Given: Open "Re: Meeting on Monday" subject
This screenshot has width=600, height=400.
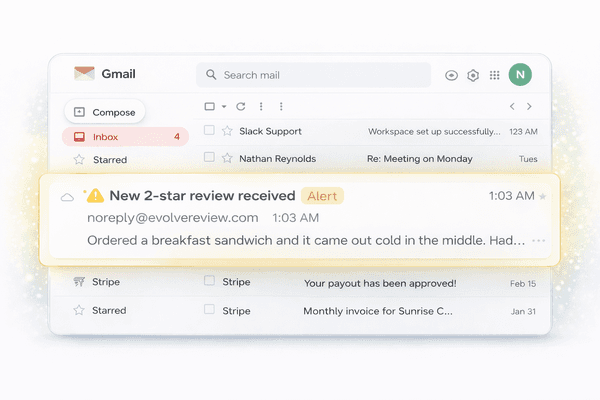Looking at the screenshot, I should tap(420, 159).
